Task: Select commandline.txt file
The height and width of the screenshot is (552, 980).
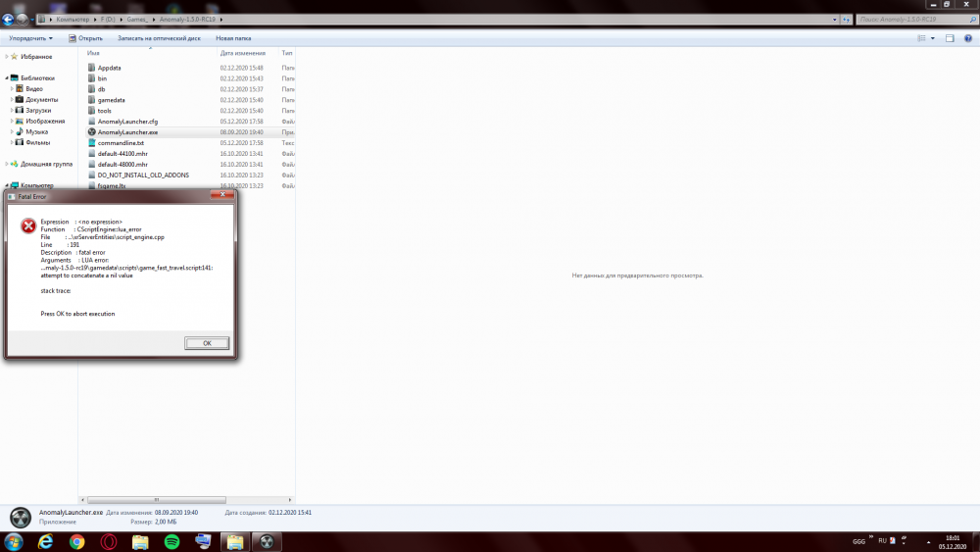Action: point(121,143)
